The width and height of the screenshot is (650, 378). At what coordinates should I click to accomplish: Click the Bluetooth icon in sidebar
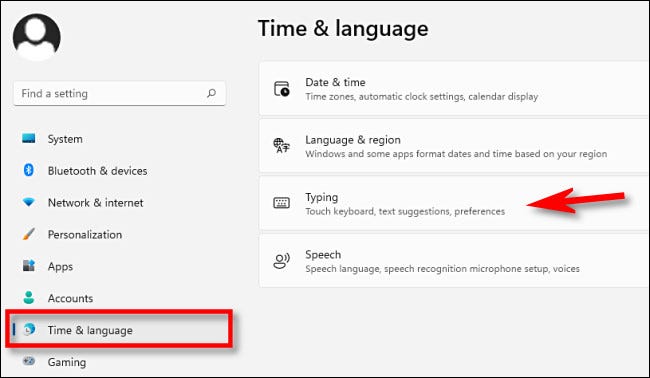(x=29, y=170)
